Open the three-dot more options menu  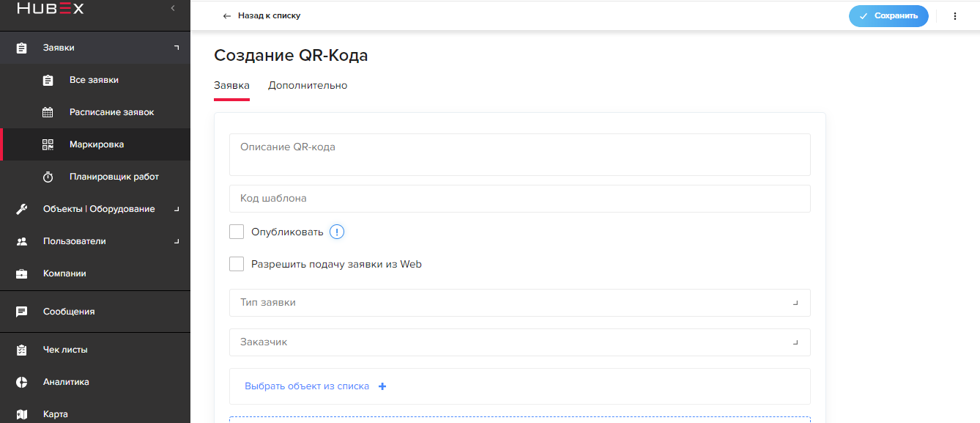(955, 16)
